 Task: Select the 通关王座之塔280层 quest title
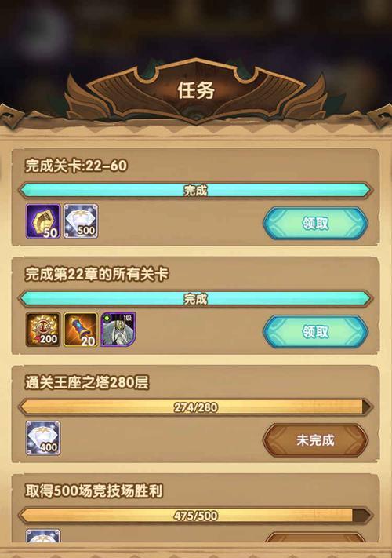click(87, 382)
